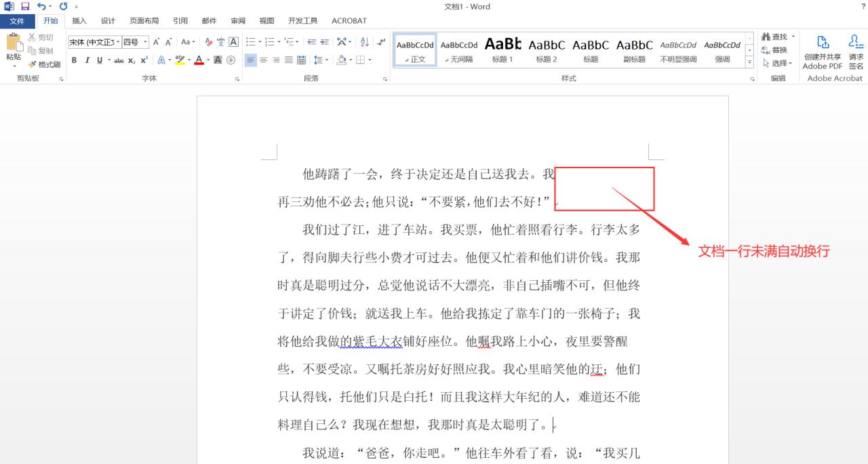Activate the 格式刷 format painter
Image resolution: width=868 pixels, height=464 pixels.
[x=44, y=64]
